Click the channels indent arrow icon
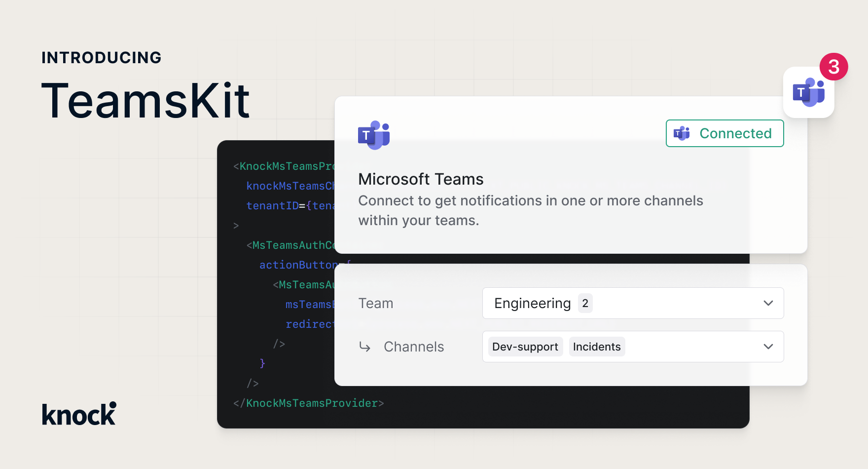Viewport: 868px width, 469px height. 364,347
